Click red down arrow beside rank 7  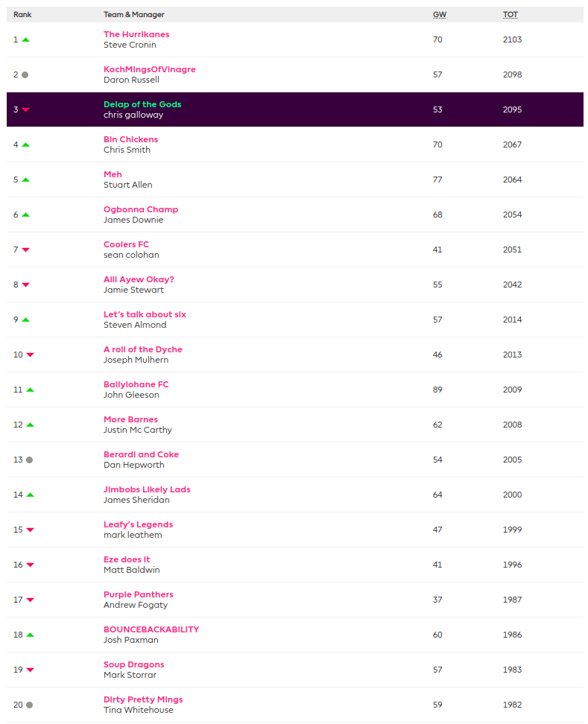click(25, 250)
